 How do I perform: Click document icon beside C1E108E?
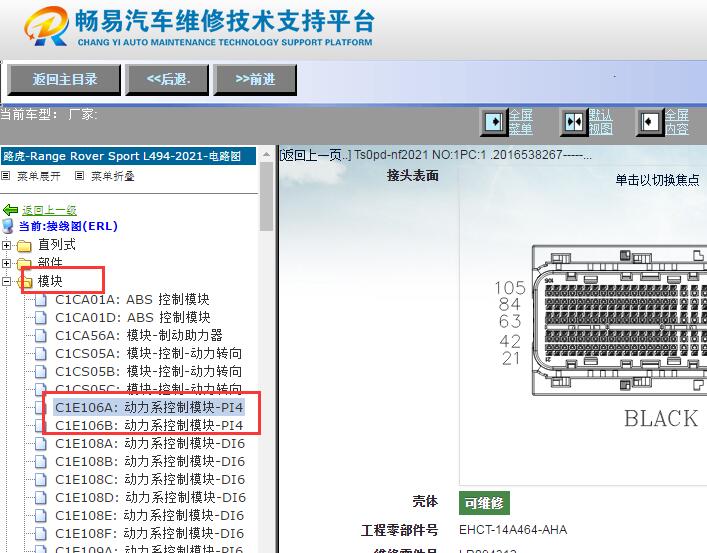click(41, 516)
